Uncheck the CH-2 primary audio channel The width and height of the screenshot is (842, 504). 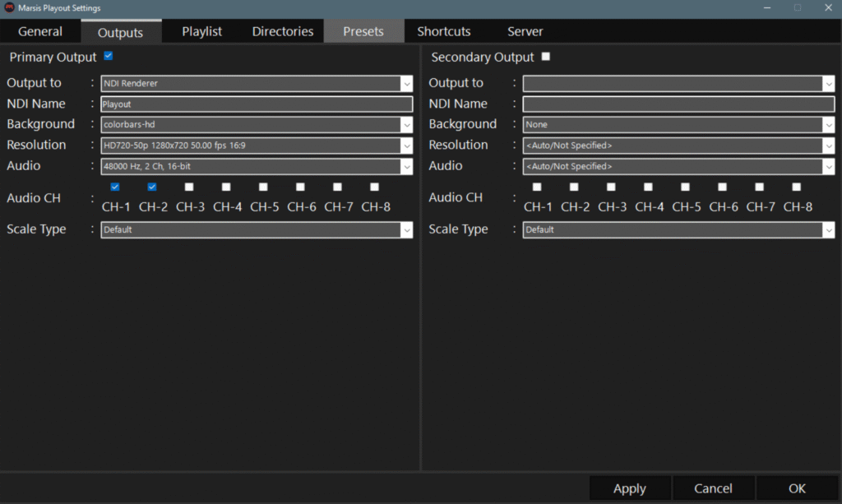coord(151,187)
